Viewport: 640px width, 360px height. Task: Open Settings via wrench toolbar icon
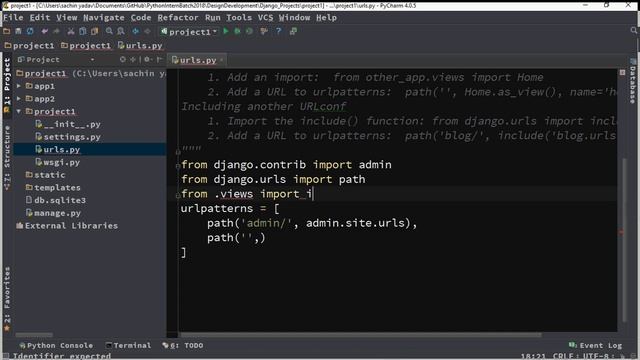[264, 31]
